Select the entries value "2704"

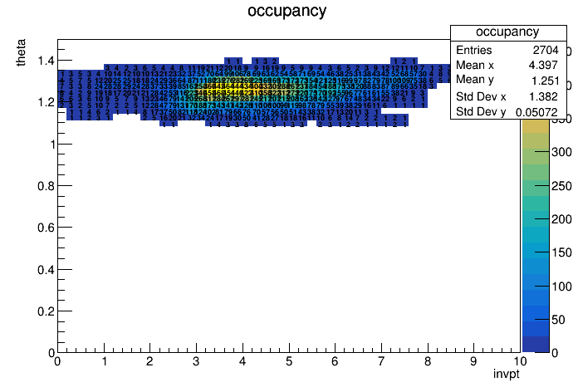pyautogui.click(x=546, y=50)
